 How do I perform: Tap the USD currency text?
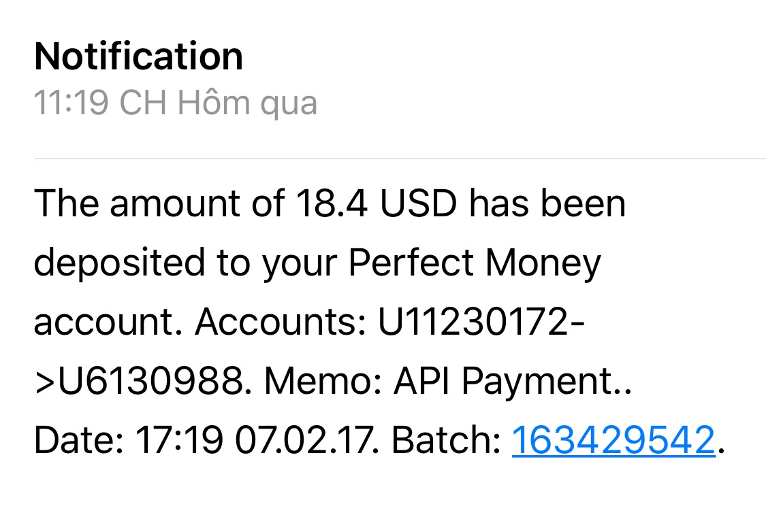coord(417,203)
